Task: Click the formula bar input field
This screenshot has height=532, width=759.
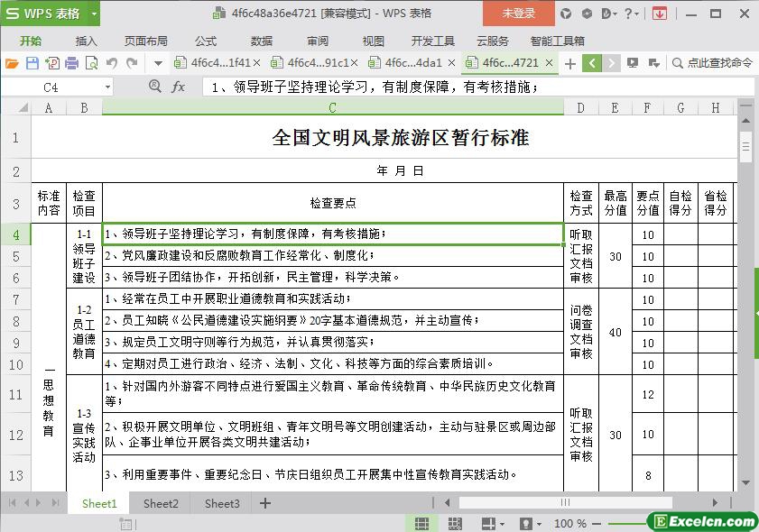Action: [478, 87]
